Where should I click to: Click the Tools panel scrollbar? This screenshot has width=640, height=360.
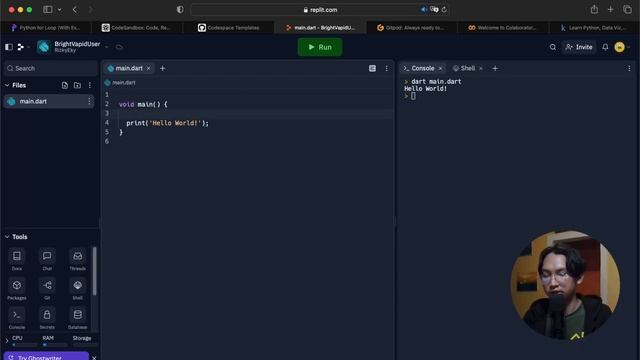tap(95, 271)
